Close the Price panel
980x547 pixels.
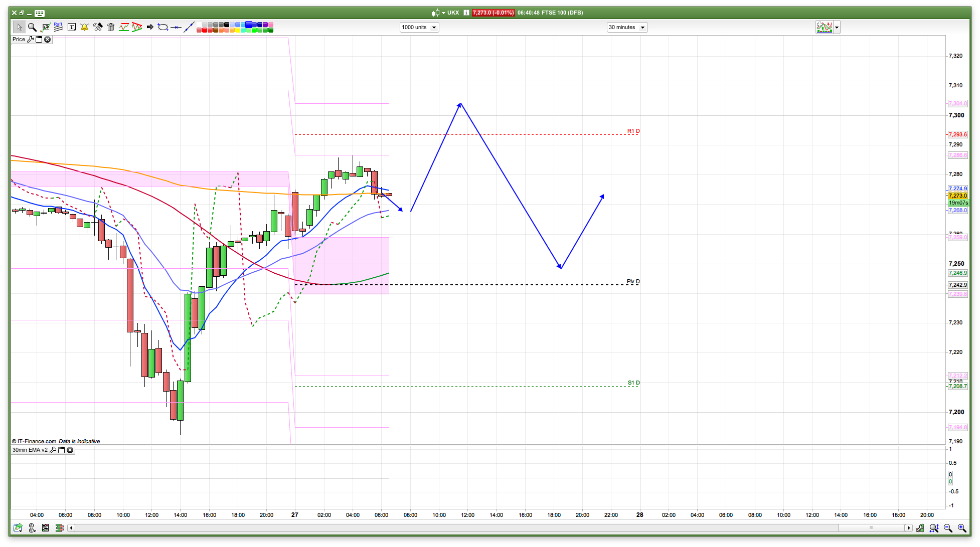click(x=48, y=39)
